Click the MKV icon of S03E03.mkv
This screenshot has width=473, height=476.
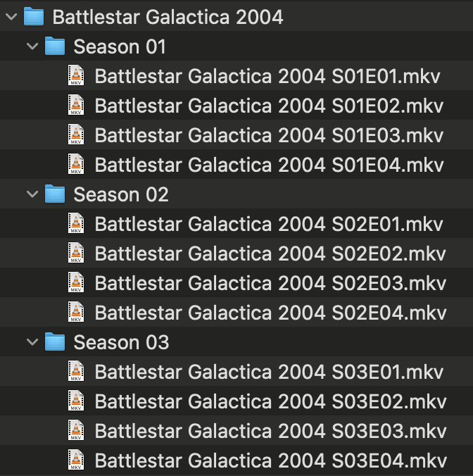pyautogui.click(x=76, y=430)
